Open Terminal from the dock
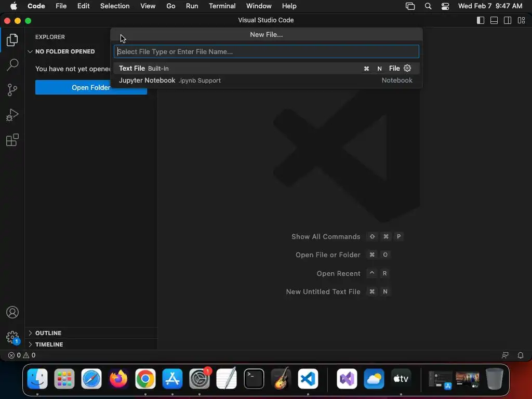 pos(254,379)
